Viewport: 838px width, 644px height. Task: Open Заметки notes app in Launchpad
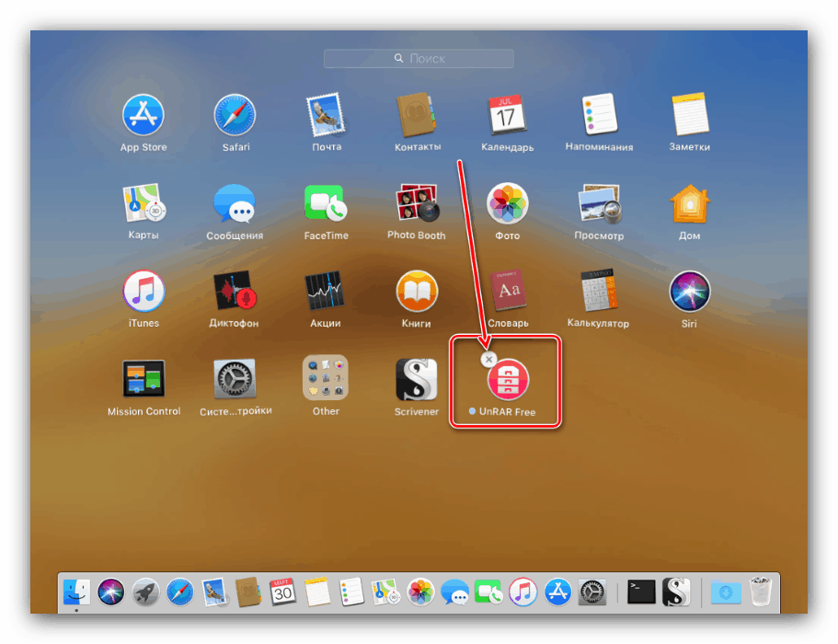tap(690, 114)
